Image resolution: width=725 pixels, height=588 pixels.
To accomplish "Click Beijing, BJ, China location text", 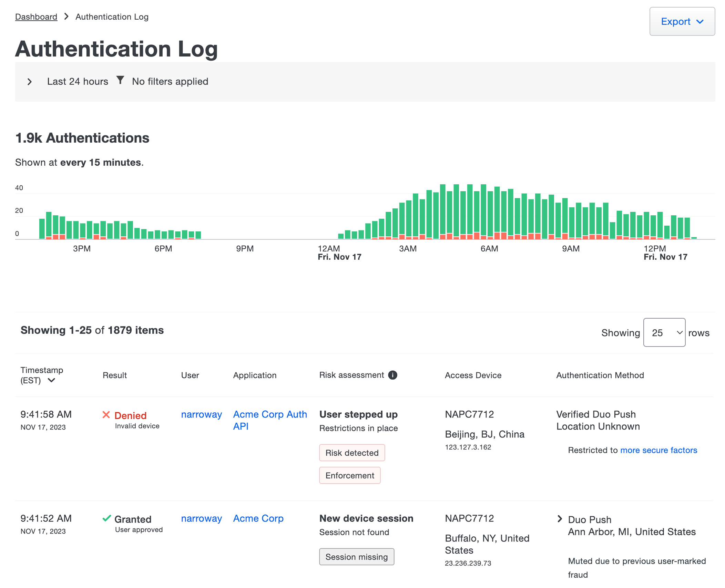I will click(484, 434).
